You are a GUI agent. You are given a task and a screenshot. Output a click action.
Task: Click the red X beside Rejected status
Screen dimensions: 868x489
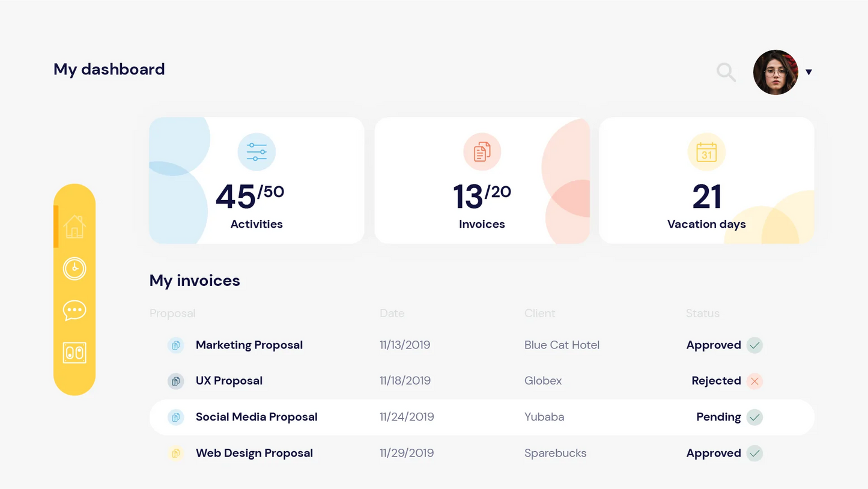coord(754,381)
